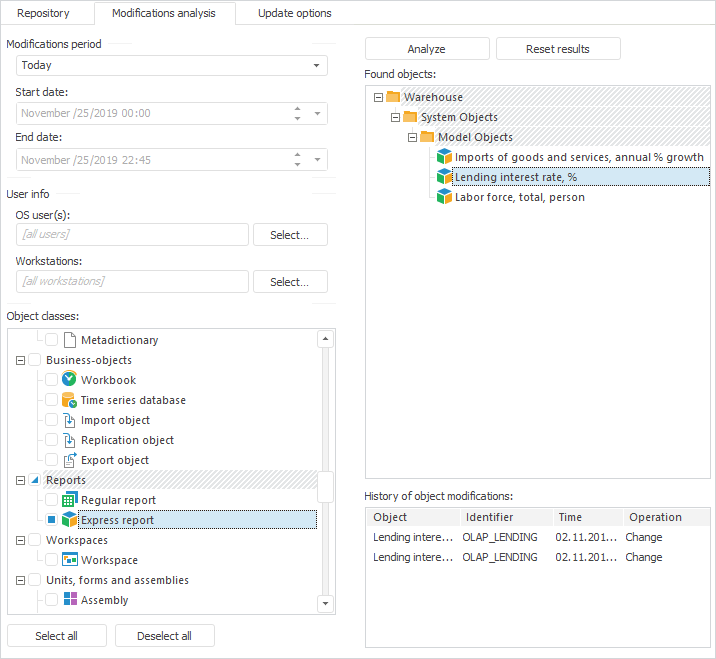
Task: Click the Replication object icon
Action: coord(69,440)
